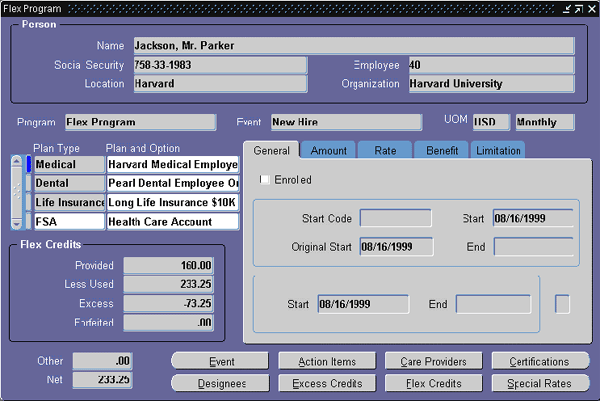The width and height of the screenshot is (600, 401).
Task: Close the Flex Program window
Action: pos(592,8)
